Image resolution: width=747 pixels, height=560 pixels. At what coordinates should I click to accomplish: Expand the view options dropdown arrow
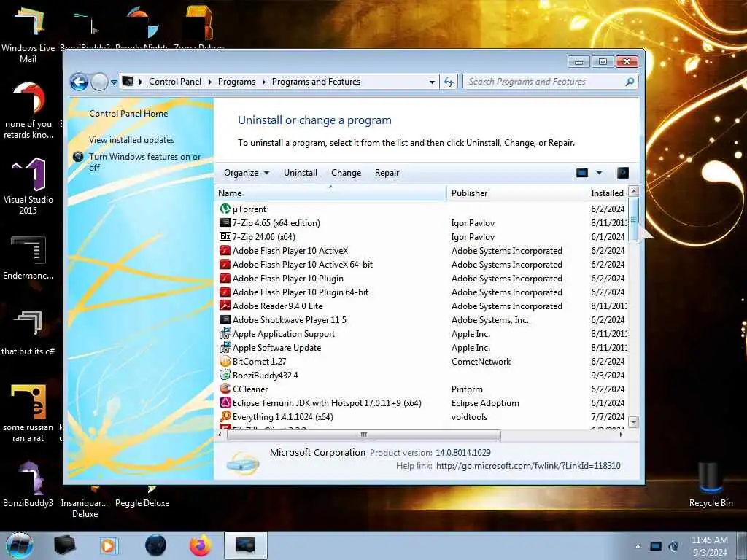[600, 172]
